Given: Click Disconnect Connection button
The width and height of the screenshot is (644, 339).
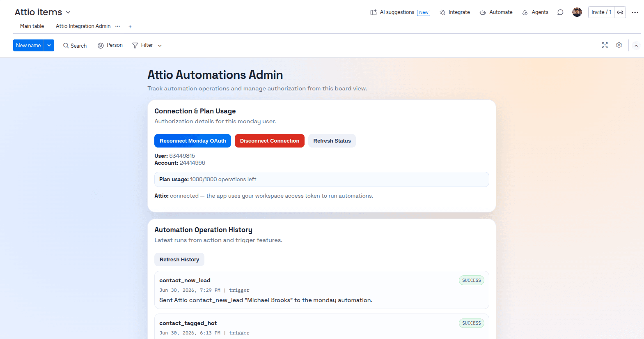Looking at the screenshot, I should coord(270,141).
